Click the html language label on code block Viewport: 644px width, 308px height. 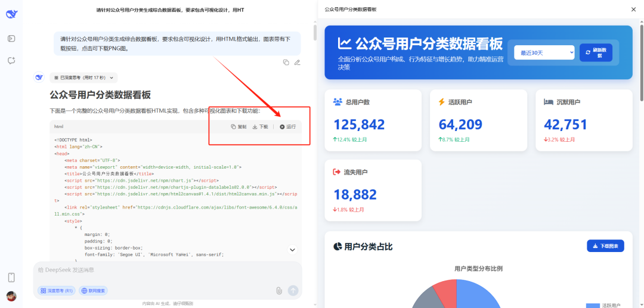[x=58, y=127]
